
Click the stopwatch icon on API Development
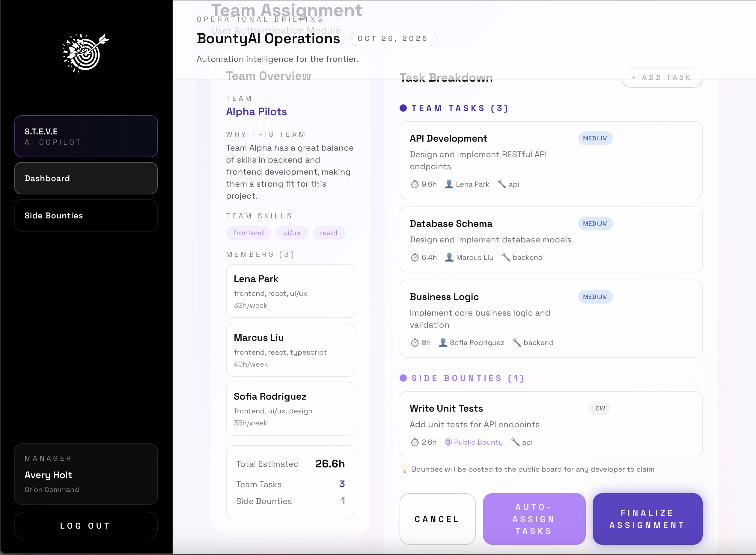coord(415,184)
